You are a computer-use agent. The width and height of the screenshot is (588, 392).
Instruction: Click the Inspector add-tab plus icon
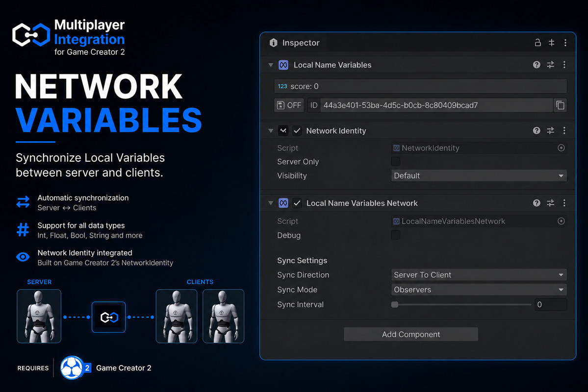click(x=551, y=43)
